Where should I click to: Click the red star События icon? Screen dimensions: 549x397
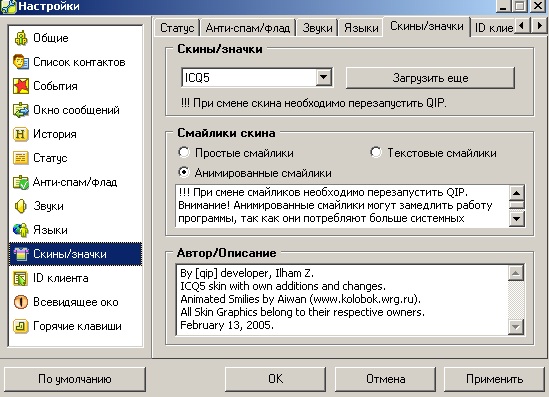click(x=21, y=86)
